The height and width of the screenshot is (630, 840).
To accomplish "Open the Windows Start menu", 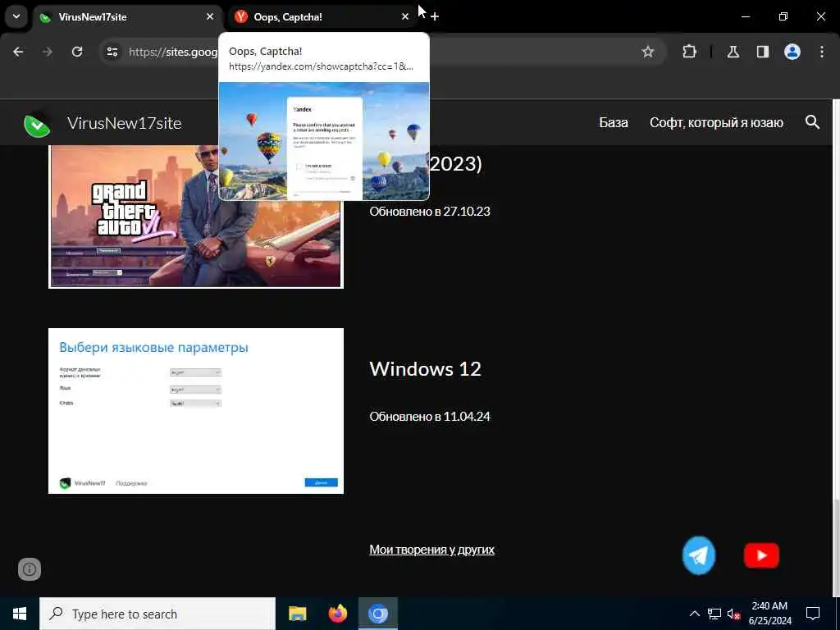I will coord(20,614).
